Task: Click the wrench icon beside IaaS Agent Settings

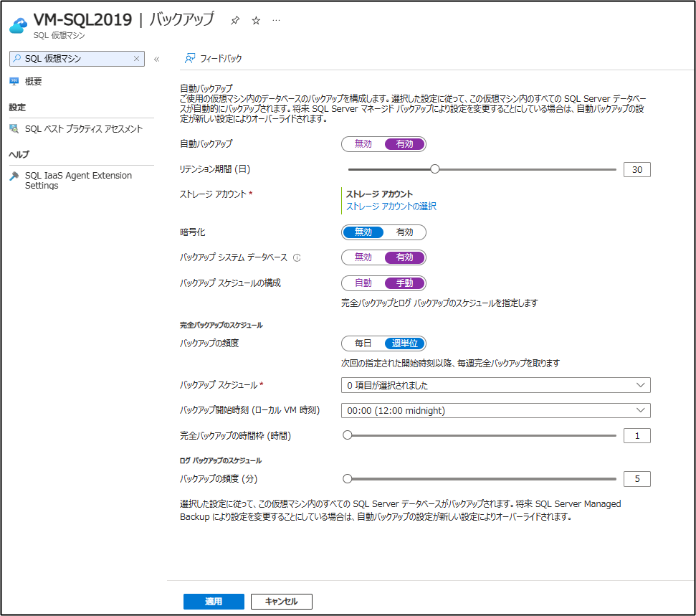Action: pos(14,176)
